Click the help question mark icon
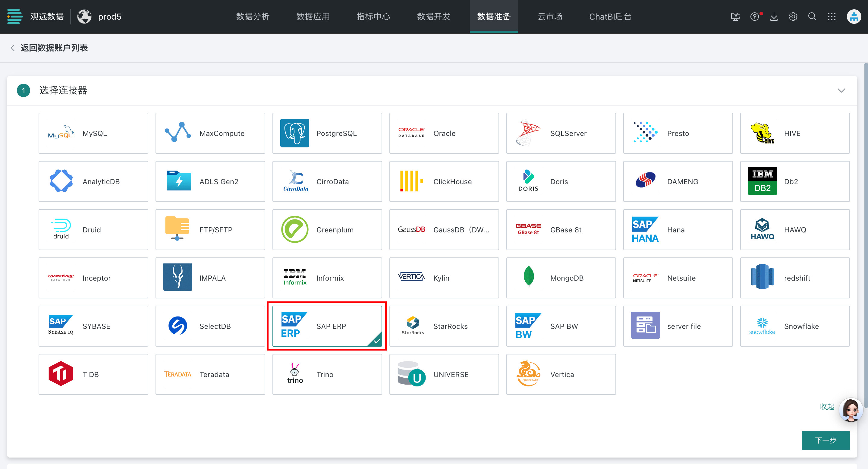868x469 pixels. (x=754, y=17)
